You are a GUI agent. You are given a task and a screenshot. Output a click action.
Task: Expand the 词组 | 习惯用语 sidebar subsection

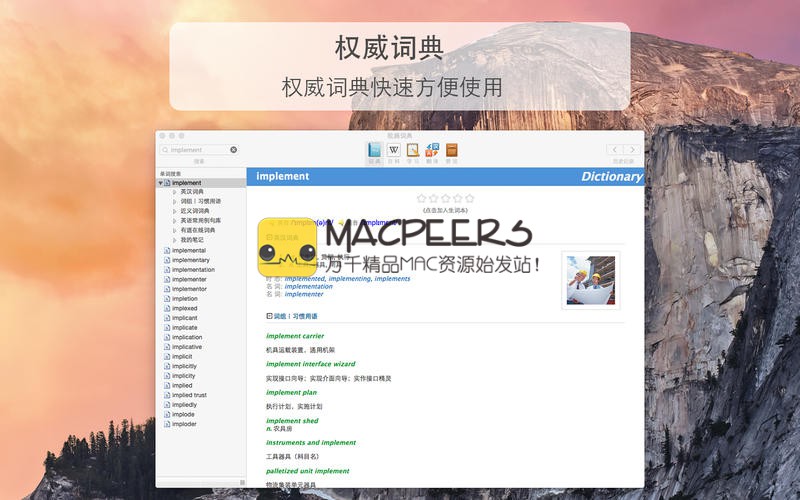(x=174, y=202)
